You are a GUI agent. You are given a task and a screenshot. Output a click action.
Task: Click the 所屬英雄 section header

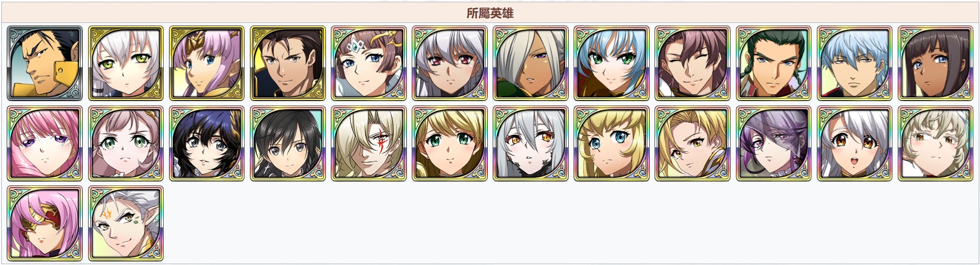click(490, 13)
